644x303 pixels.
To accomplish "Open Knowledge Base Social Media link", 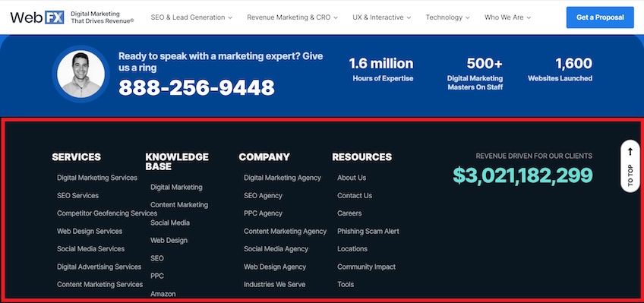I will pyautogui.click(x=170, y=223).
